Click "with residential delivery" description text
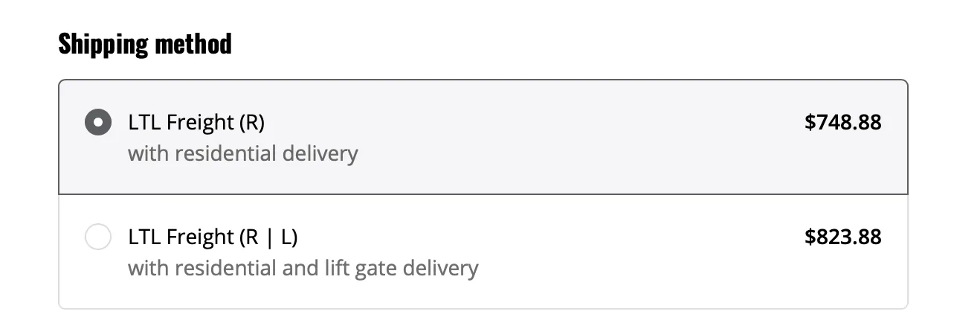 243,153
